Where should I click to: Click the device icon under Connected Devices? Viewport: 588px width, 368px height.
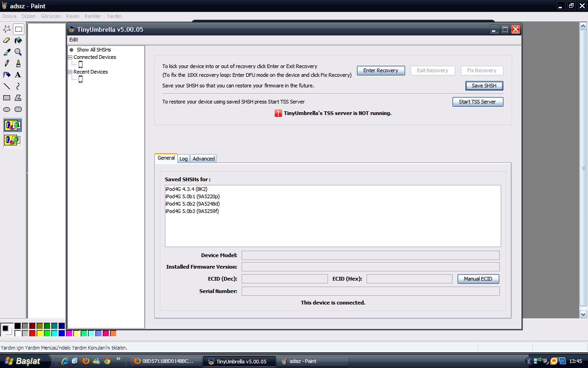pyautogui.click(x=80, y=64)
